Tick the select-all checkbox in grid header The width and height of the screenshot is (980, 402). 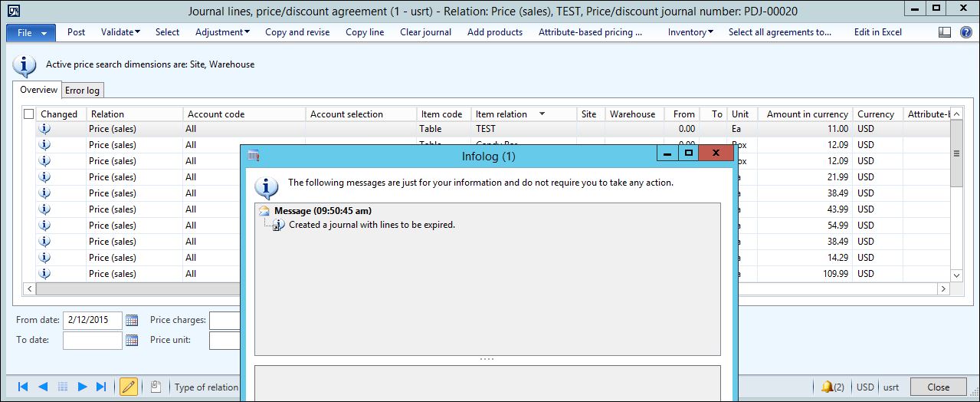click(x=29, y=114)
